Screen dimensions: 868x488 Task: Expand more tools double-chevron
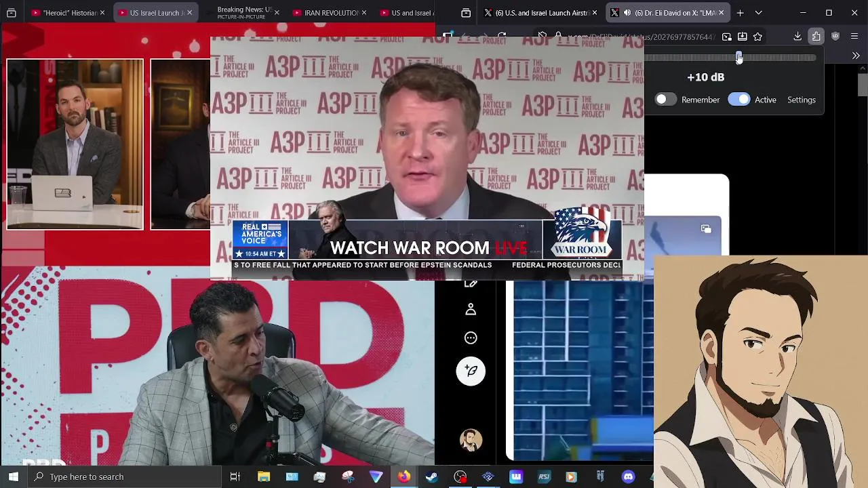coord(856,56)
